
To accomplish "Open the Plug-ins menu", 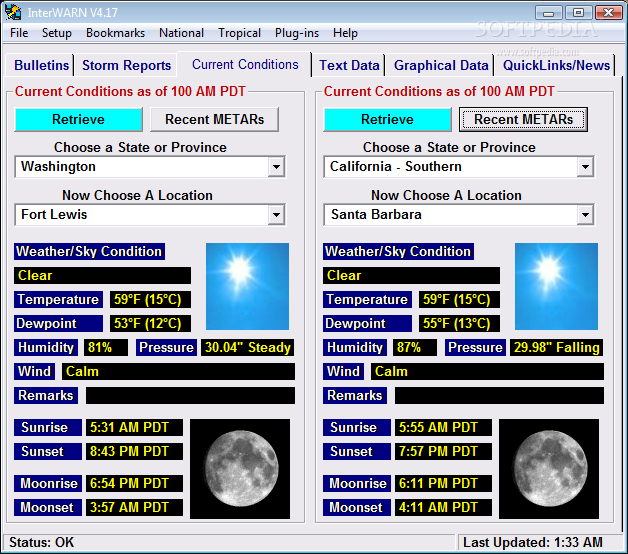I will click(297, 33).
